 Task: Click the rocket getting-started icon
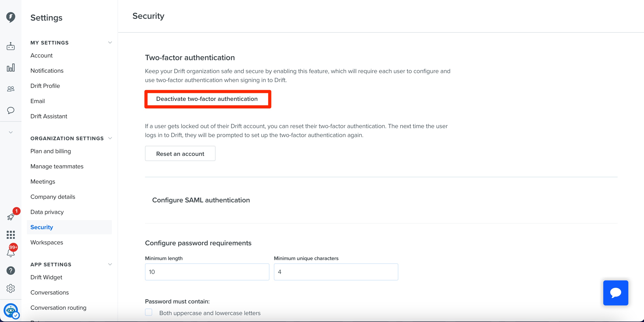click(x=11, y=216)
